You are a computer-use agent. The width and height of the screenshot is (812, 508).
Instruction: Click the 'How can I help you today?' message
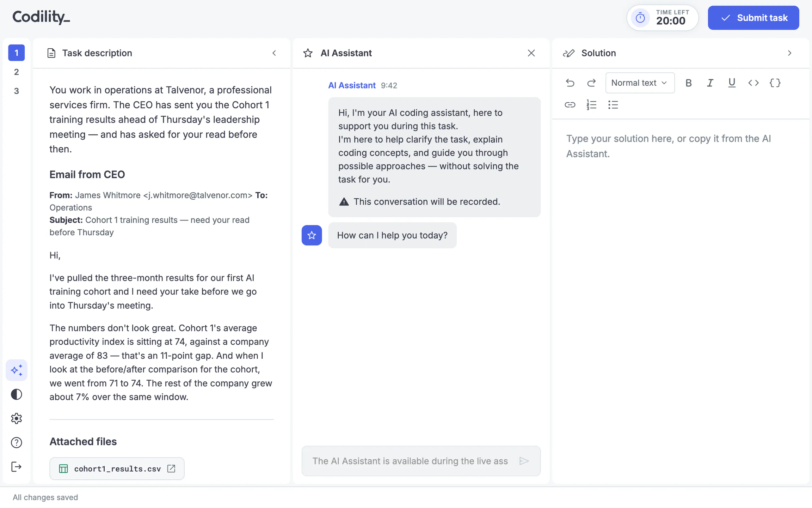(392, 235)
